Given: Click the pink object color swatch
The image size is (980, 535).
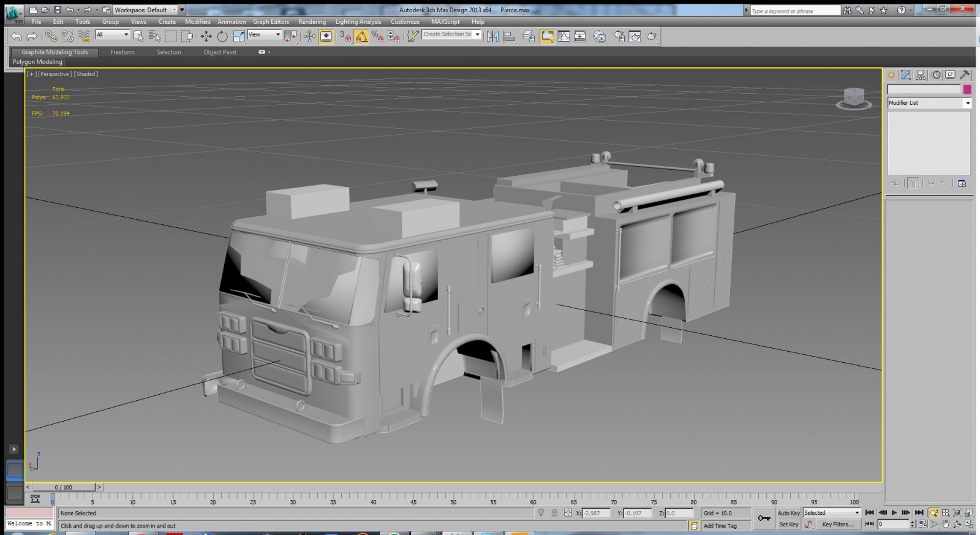Looking at the screenshot, I should point(967,89).
